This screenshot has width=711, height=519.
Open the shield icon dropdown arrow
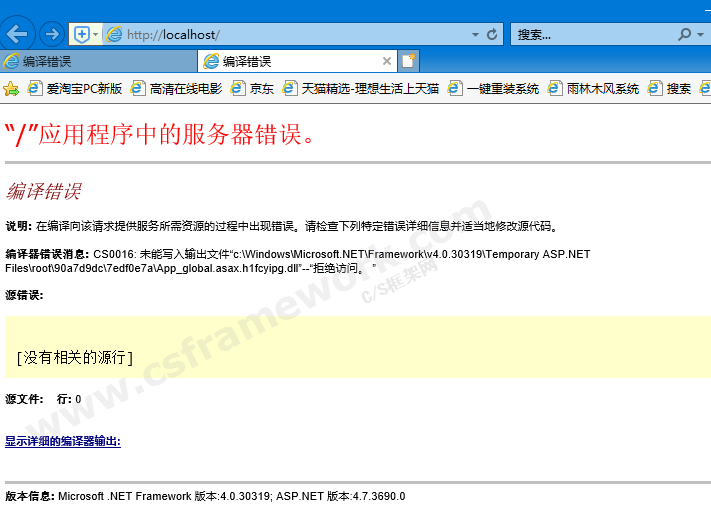click(x=95, y=34)
